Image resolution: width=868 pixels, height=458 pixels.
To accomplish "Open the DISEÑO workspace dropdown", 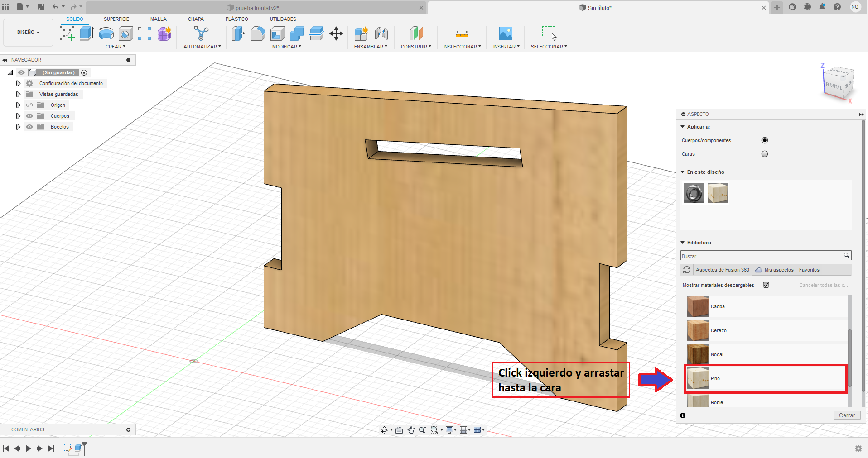I will tap(28, 32).
